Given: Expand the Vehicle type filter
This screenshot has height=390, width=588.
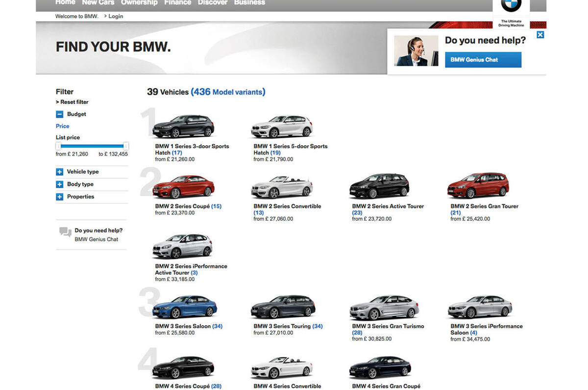Looking at the screenshot, I should [60, 172].
